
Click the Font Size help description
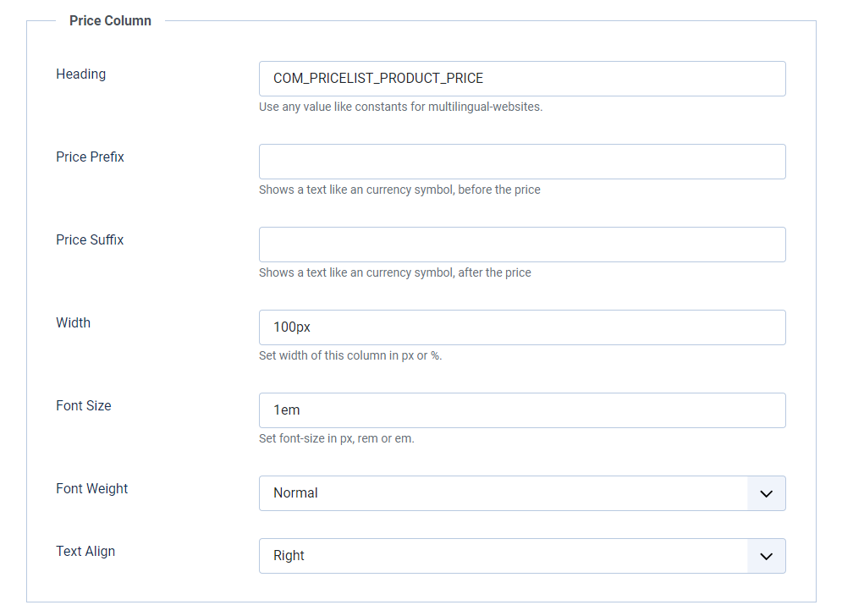(x=337, y=439)
